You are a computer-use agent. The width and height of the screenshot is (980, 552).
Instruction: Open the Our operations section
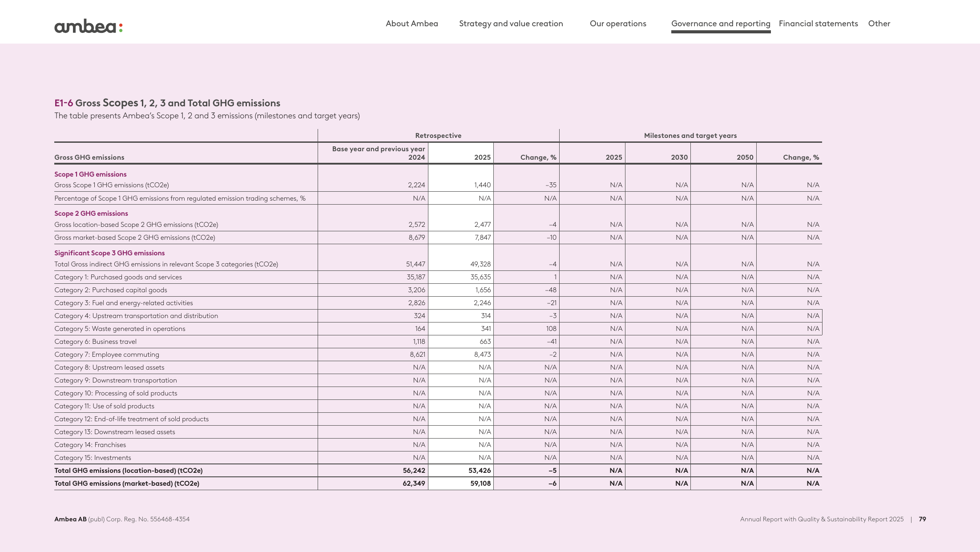pos(618,24)
